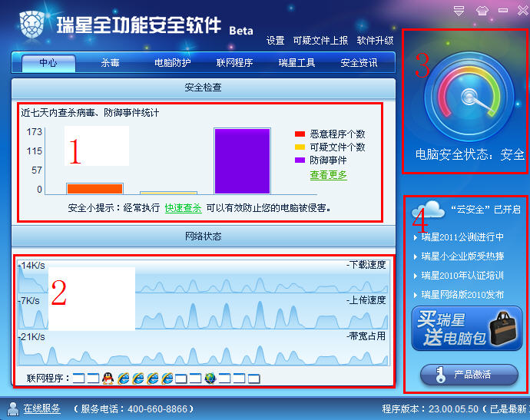Click the 查看更多 link
Image resolution: width=530 pixels, height=420 pixels.
click(x=329, y=175)
